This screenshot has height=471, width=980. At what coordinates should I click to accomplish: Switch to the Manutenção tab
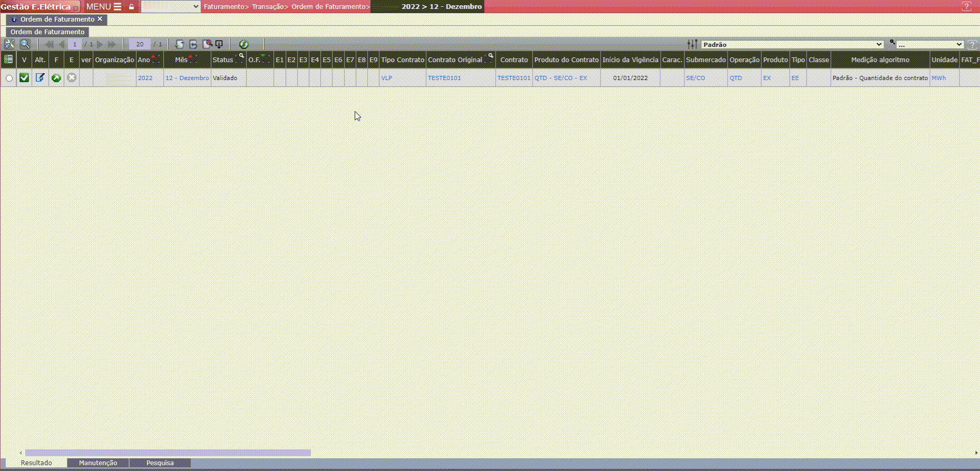[x=98, y=463]
